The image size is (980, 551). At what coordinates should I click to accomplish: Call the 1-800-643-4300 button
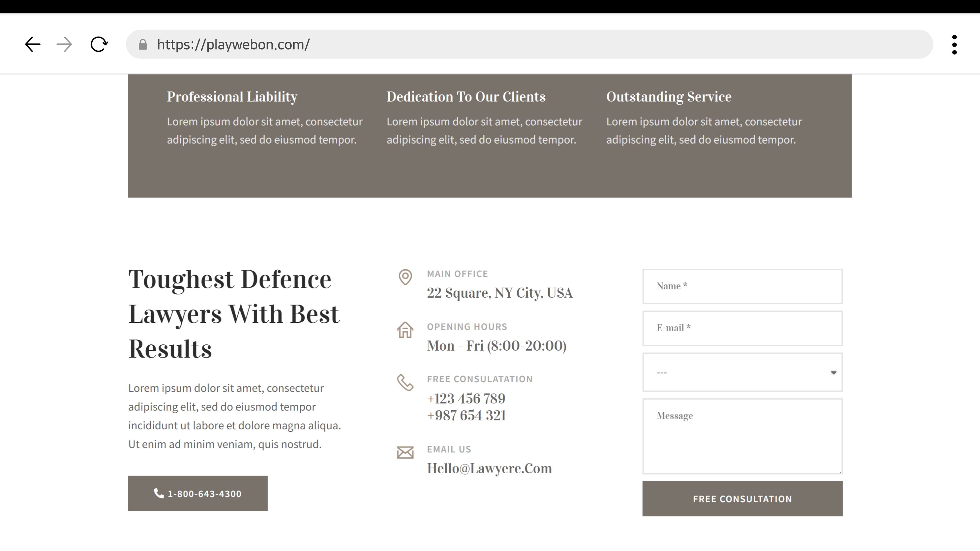click(198, 494)
